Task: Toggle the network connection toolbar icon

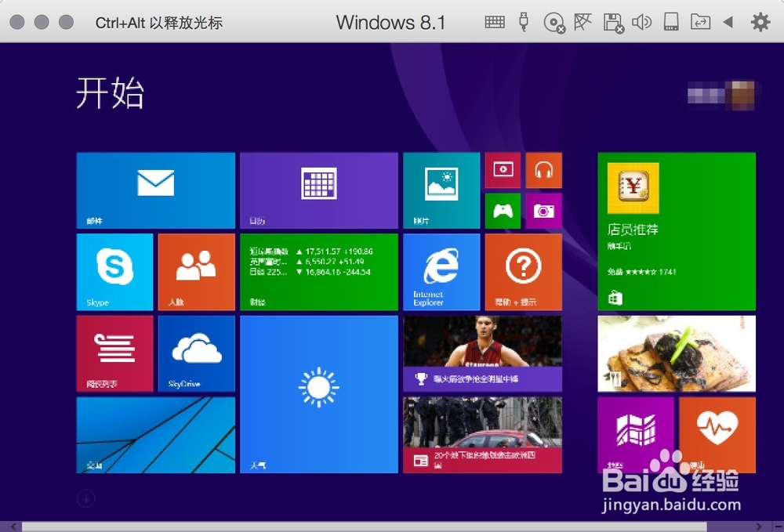Action: (x=583, y=22)
